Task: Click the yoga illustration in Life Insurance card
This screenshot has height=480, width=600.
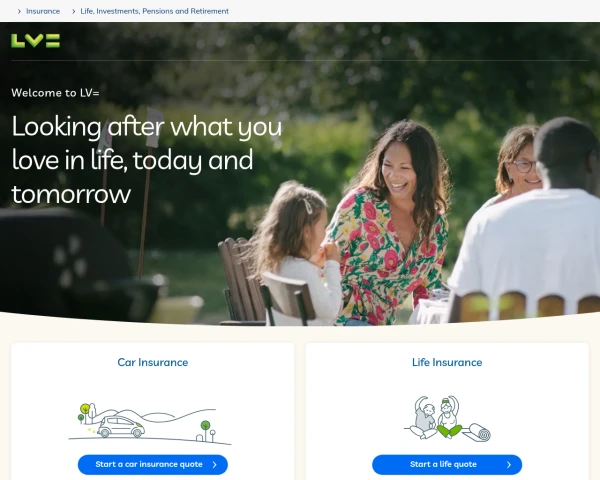Action: (x=447, y=419)
